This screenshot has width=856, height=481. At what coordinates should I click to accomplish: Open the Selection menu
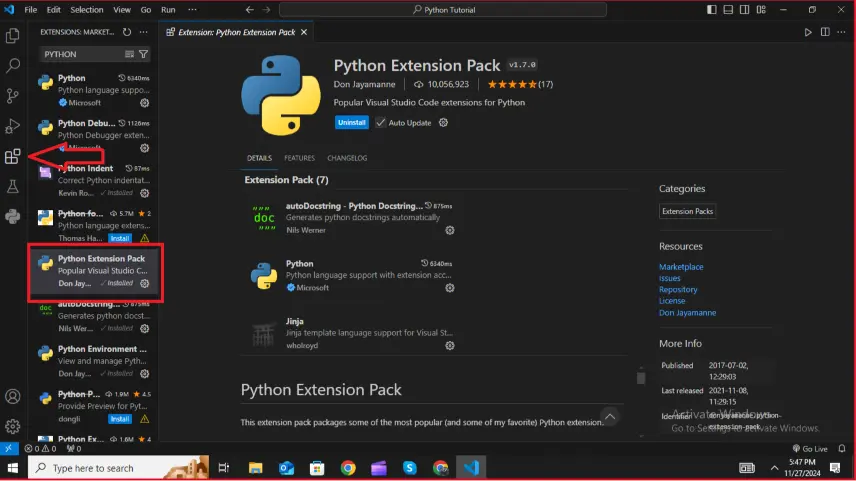(86, 10)
